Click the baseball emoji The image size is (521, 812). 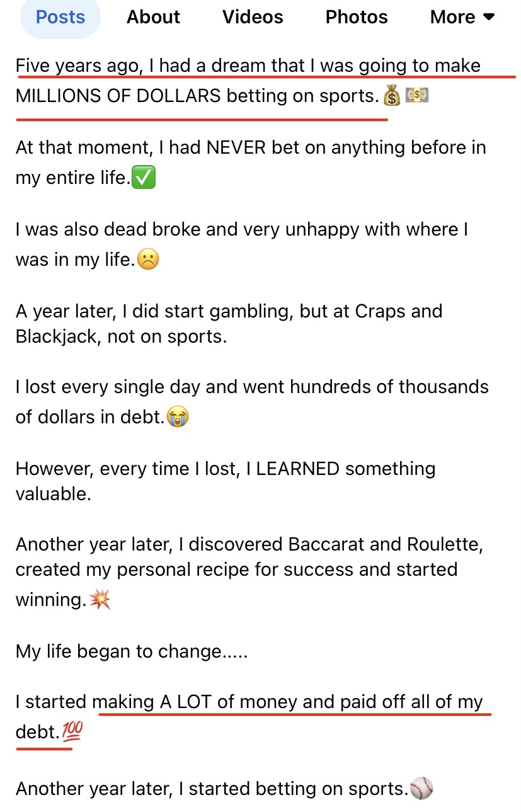click(421, 789)
